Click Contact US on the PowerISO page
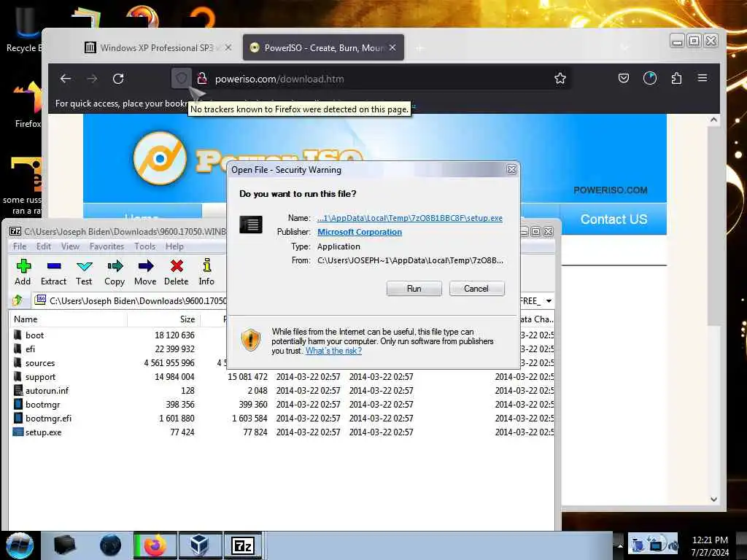Viewport: 747px width, 560px height. [614, 219]
